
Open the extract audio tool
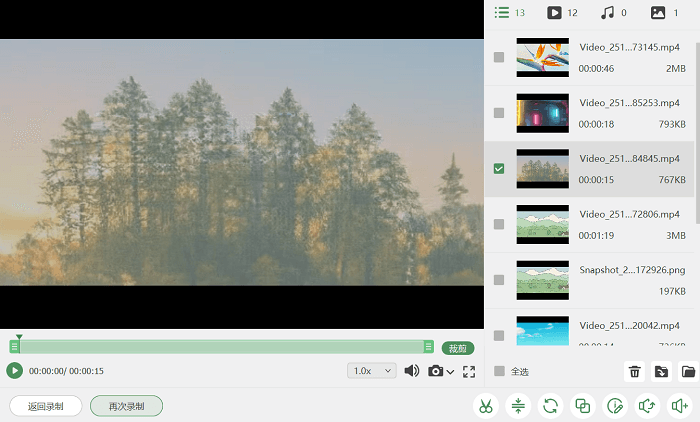(647, 406)
